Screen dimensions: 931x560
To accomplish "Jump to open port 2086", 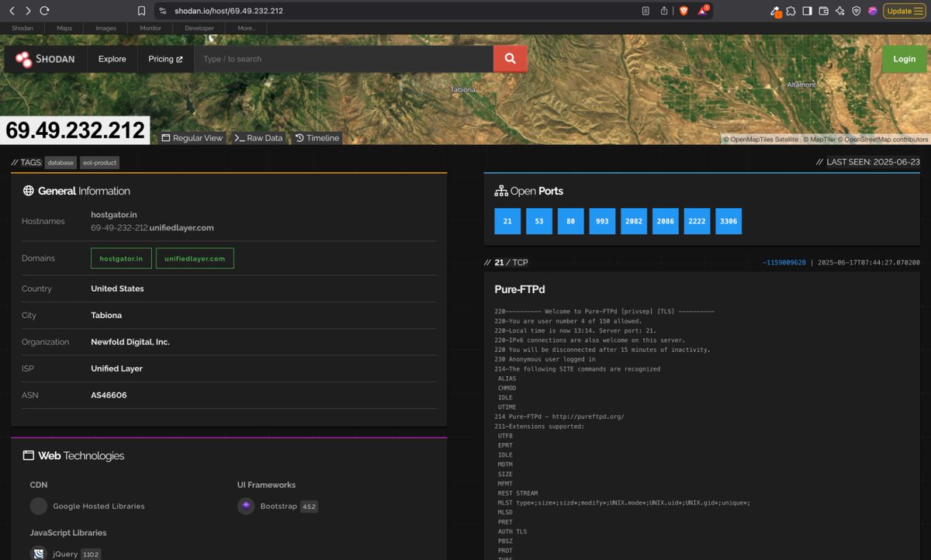I will (666, 221).
